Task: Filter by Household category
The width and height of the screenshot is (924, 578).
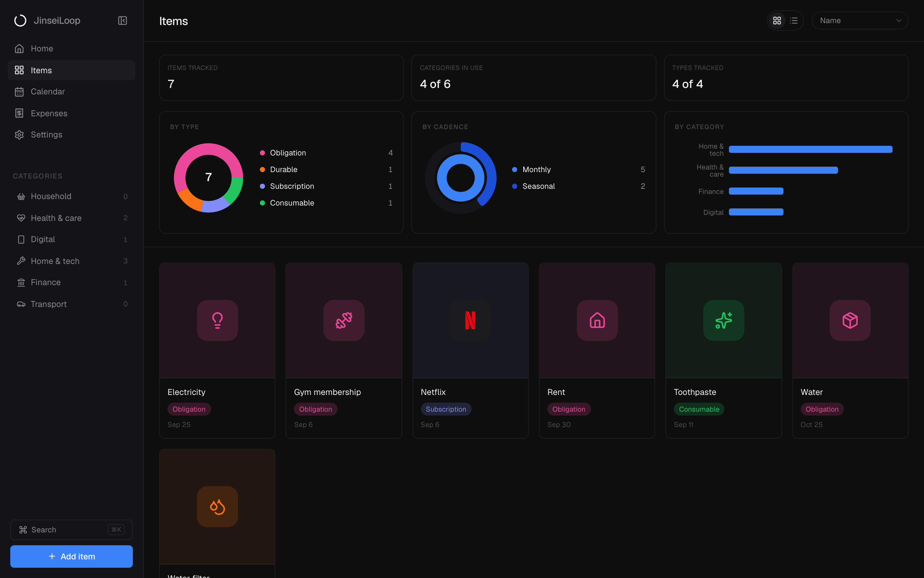Action: pyautogui.click(x=72, y=197)
